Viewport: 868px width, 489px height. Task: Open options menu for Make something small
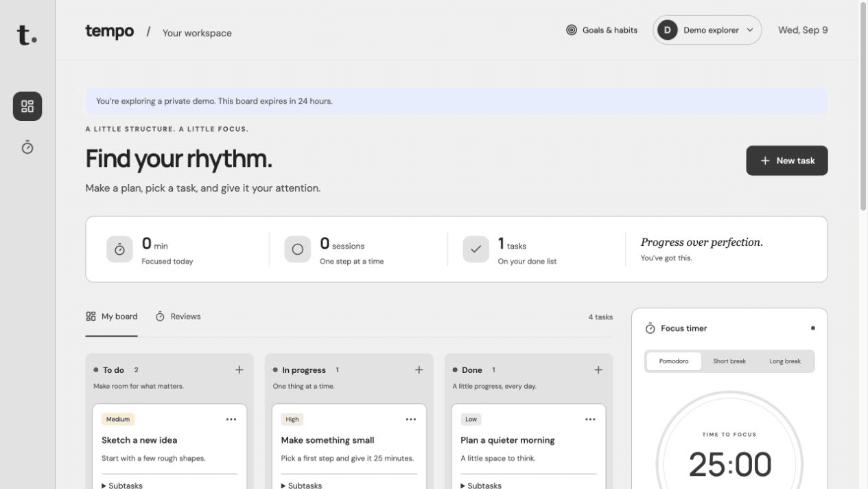411,420
